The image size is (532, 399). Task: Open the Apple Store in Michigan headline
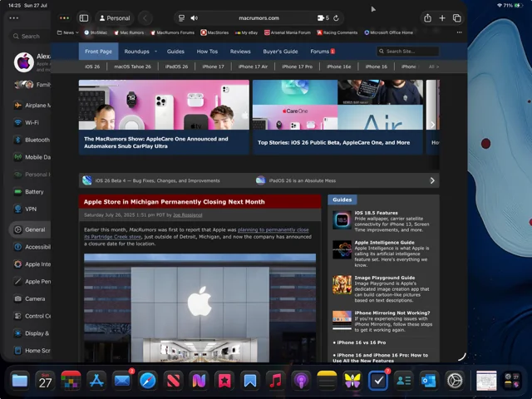click(x=174, y=201)
